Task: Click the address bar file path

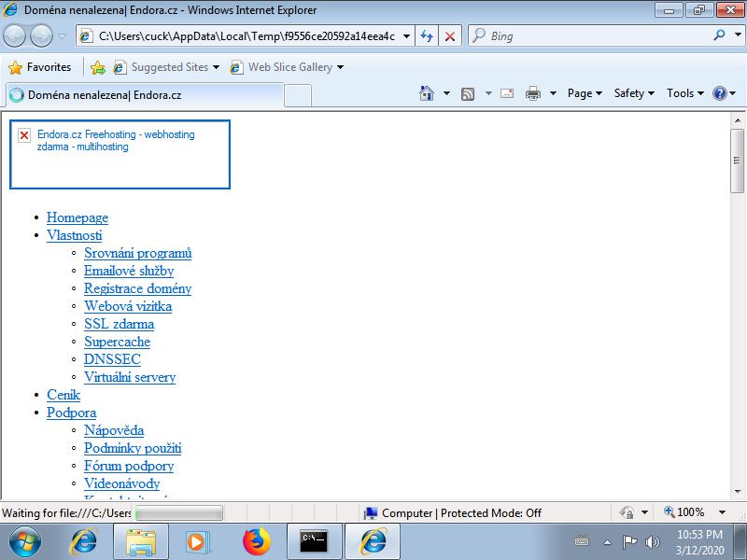Action: pos(247,36)
